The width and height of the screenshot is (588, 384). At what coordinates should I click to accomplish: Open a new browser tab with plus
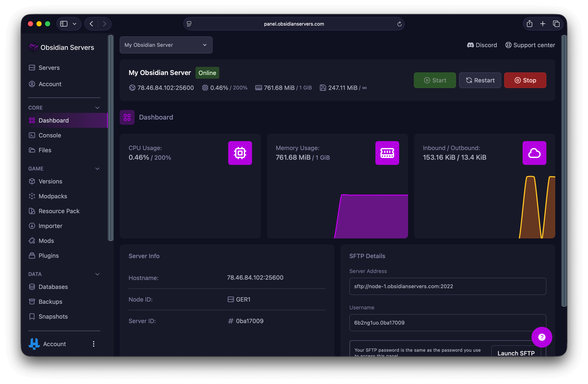pos(542,24)
